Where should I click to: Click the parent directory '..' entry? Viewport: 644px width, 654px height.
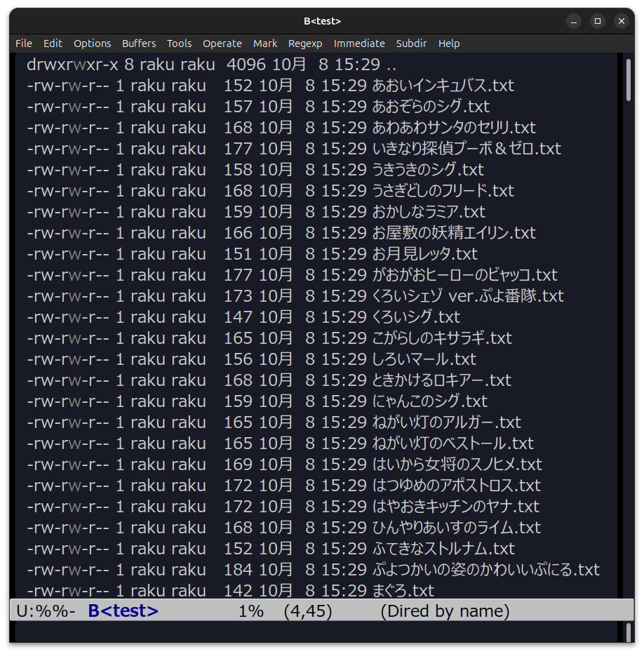point(391,65)
